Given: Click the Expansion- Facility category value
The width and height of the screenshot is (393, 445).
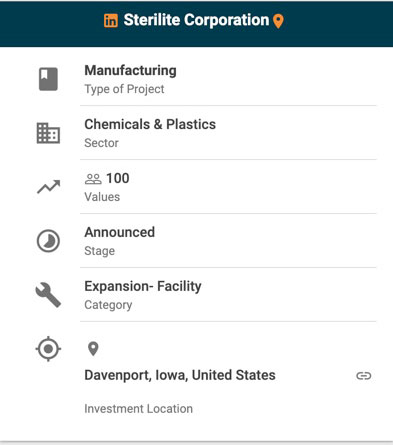Looking at the screenshot, I should pos(143,286).
